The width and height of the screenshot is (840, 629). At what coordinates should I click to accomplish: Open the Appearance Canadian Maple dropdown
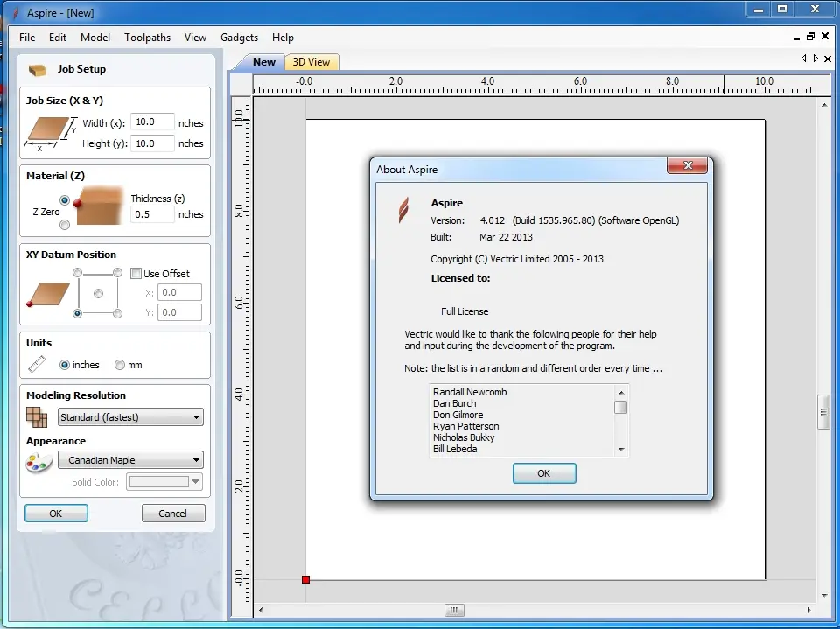[x=130, y=459]
